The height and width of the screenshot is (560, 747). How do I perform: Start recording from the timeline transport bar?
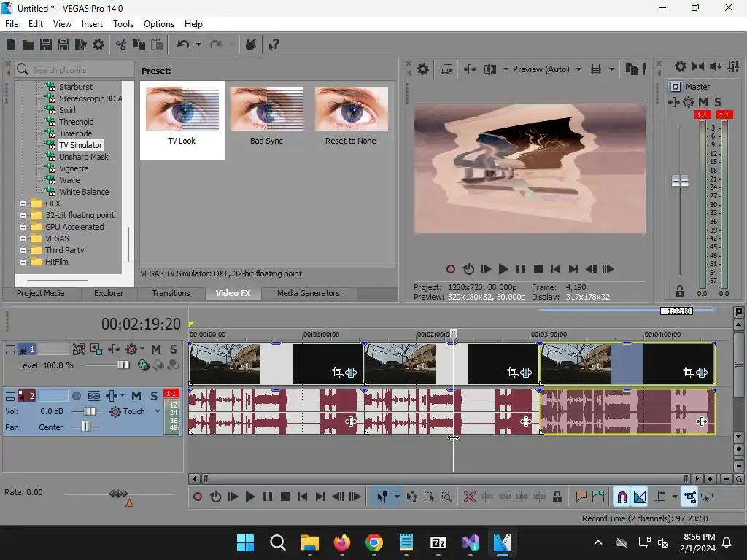(198, 497)
